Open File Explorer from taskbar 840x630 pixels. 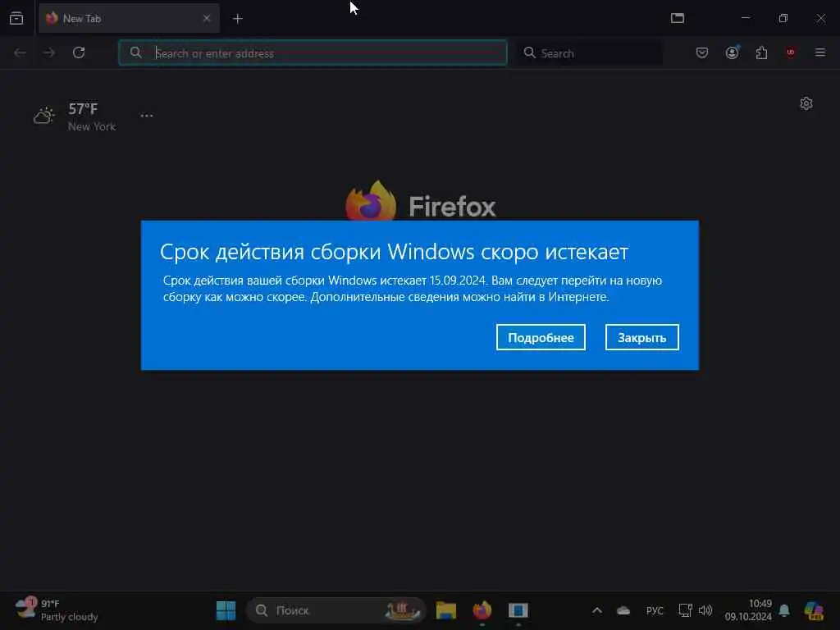(445, 610)
